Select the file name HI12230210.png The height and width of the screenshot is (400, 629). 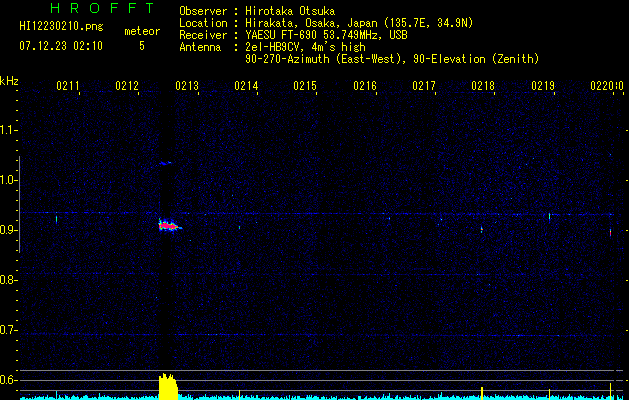click(x=61, y=26)
